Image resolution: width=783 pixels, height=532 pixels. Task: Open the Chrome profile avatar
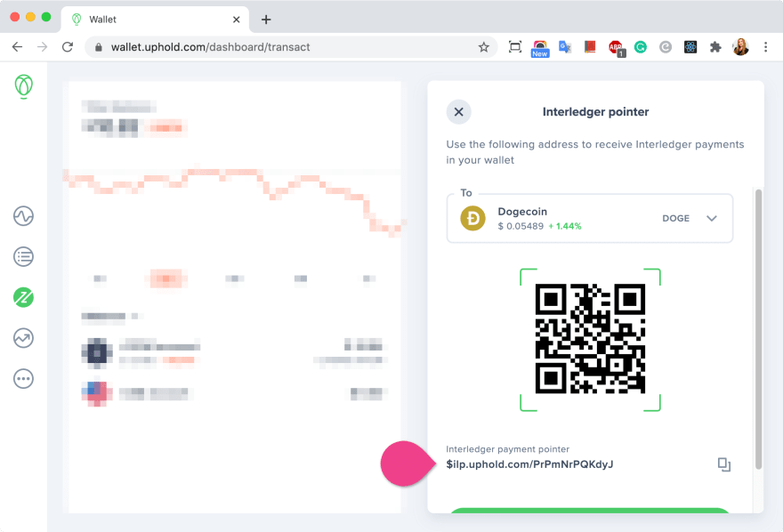pos(740,47)
